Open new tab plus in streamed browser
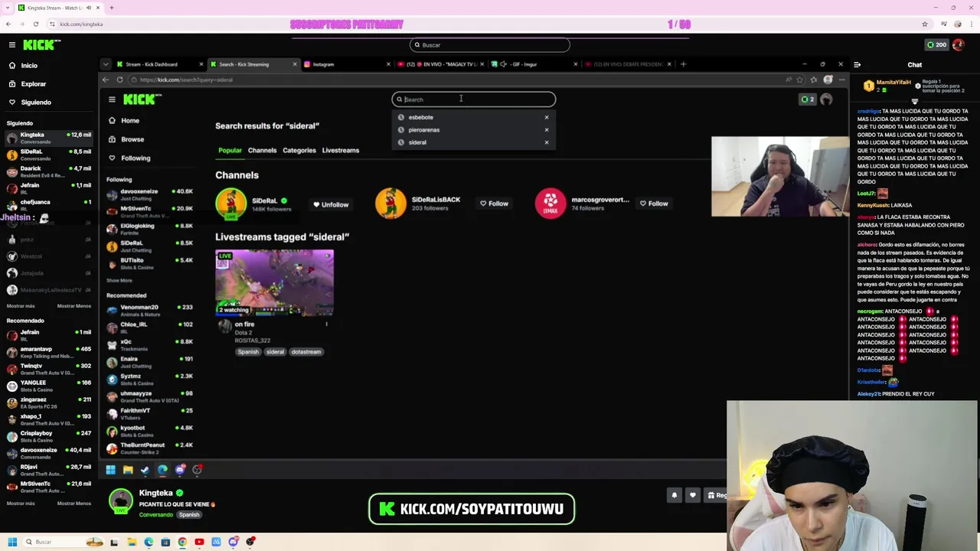Screen dimensions: 980x551 (683, 64)
